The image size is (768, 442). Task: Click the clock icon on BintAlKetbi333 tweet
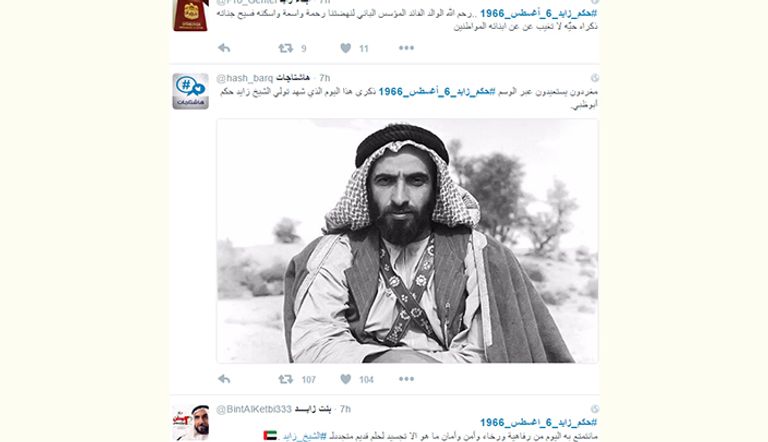click(595, 409)
